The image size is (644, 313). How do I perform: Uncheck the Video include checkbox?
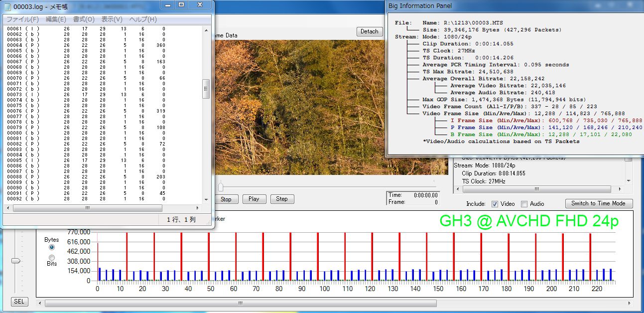click(495, 204)
